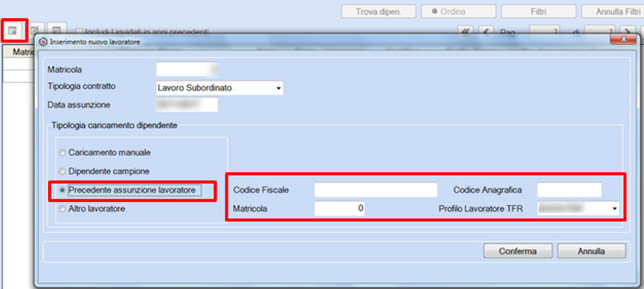The image size is (644, 289).
Task: Click the new worker insert toolbar icon
Action: [14, 31]
